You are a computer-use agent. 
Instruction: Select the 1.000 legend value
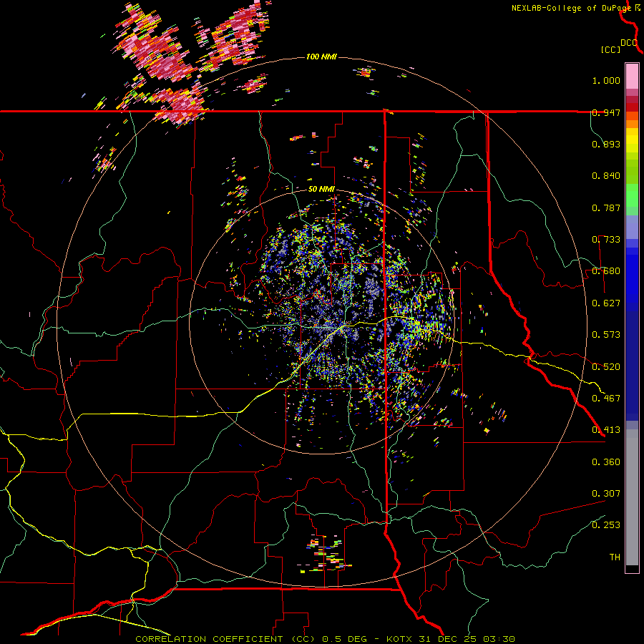click(x=606, y=80)
